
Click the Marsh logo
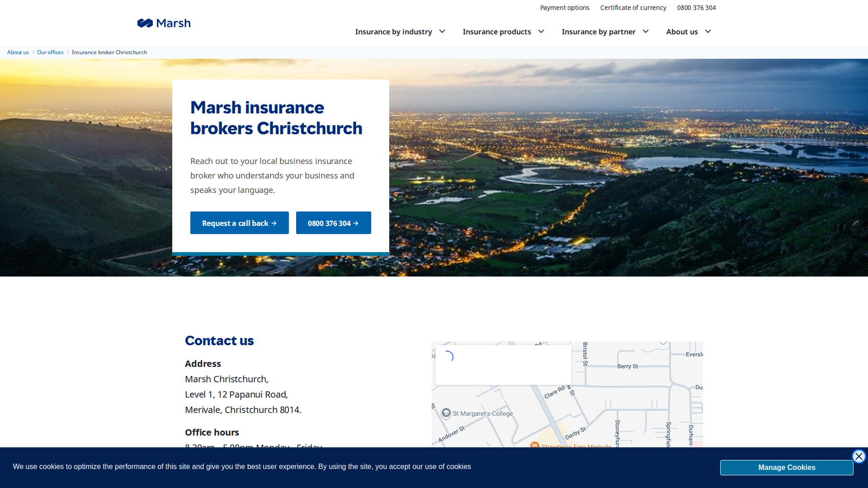(x=164, y=23)
